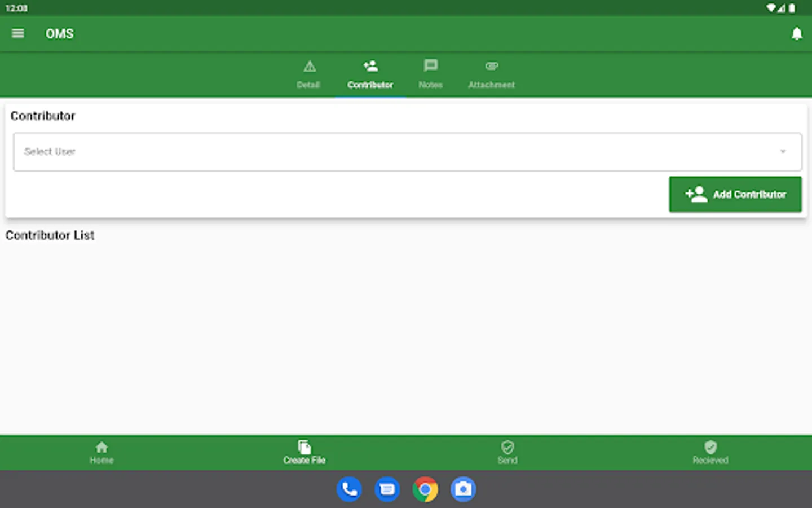Screen dimensions: 812x508
Task: Open Chrome browser from dock
Action: pos(425,489)
